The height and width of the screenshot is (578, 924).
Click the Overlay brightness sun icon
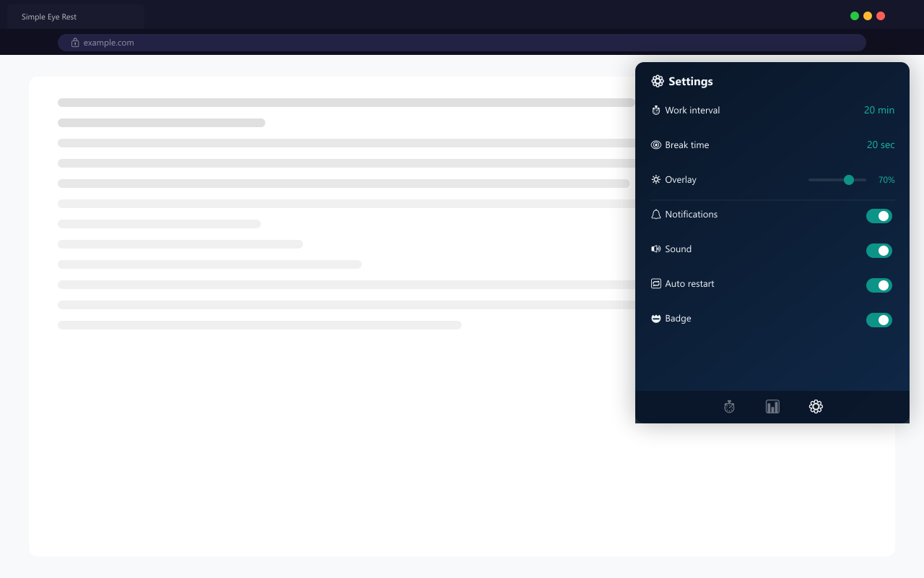coord(656,180)
